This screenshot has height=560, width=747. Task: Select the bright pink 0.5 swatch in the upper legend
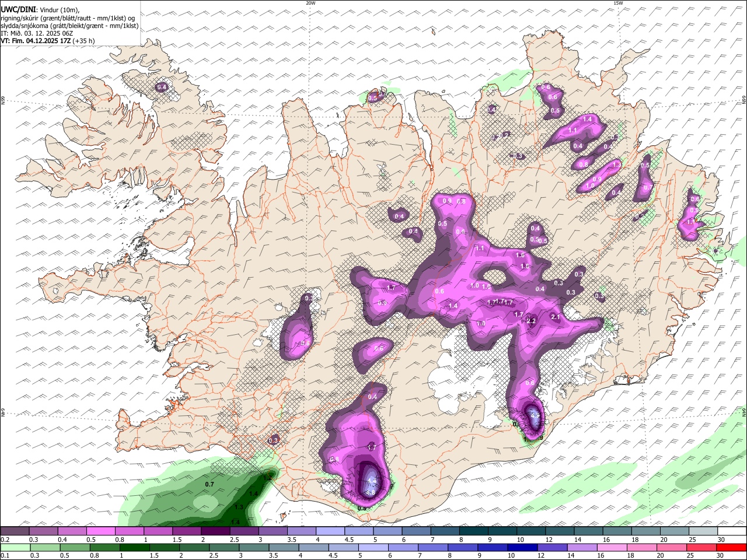100,531
